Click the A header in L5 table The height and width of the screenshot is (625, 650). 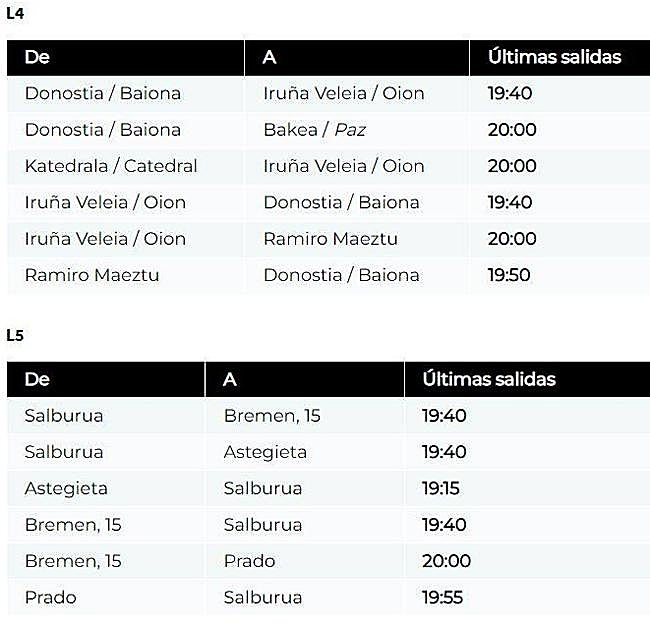coord(230,379)
